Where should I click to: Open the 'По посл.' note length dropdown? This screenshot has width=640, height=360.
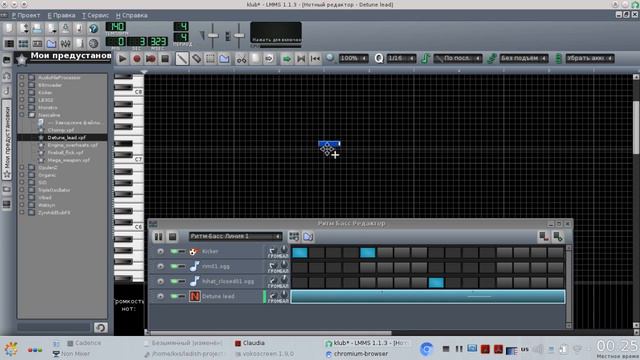[x=458, y=58]
